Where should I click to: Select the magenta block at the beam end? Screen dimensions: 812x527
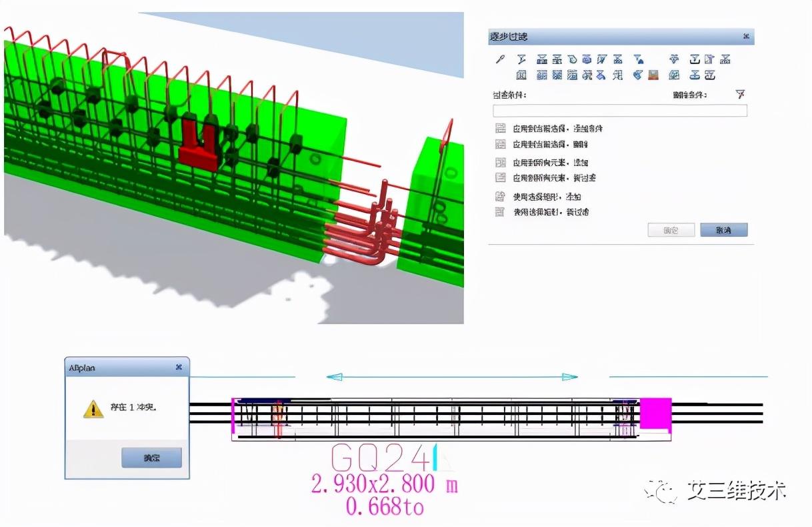click(x=655, y=414)
